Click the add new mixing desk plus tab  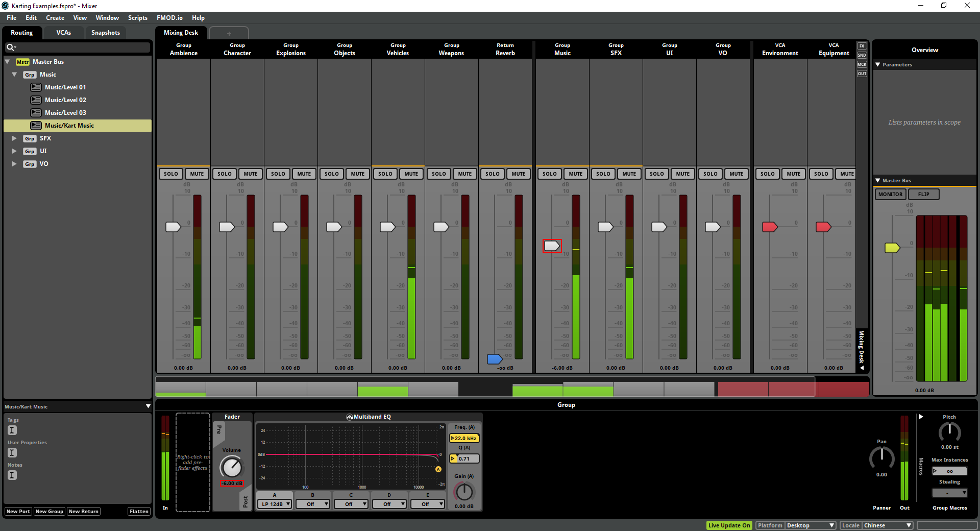229,33
